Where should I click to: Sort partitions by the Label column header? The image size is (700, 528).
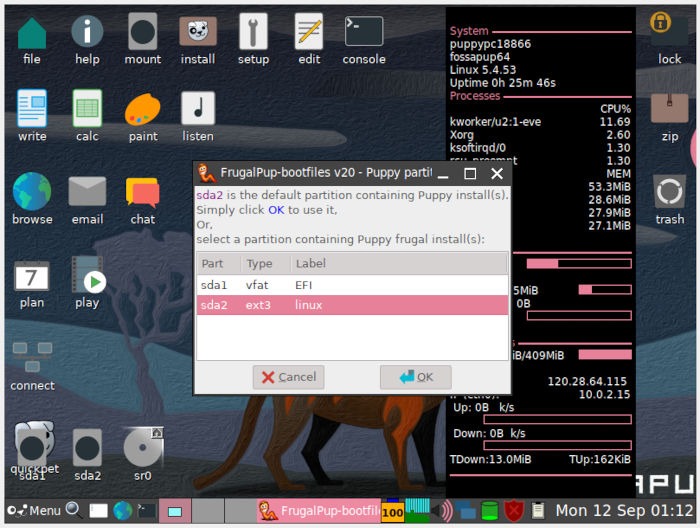[399, 263]
